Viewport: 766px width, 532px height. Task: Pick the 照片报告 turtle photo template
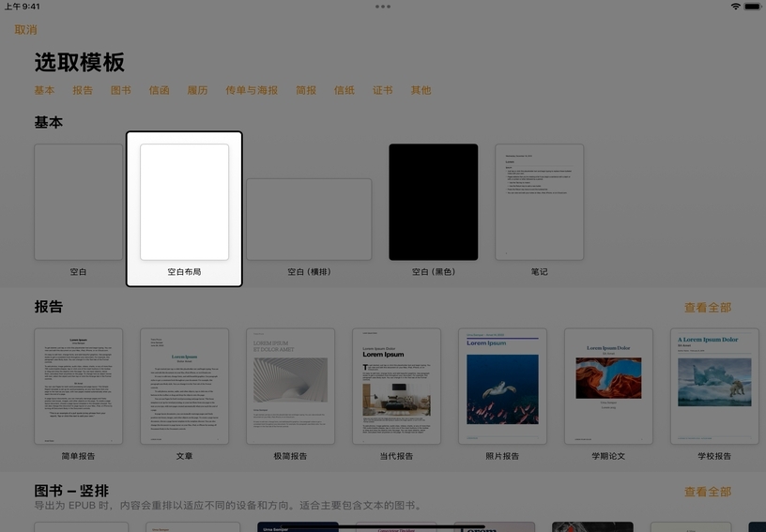pos(502,386)
